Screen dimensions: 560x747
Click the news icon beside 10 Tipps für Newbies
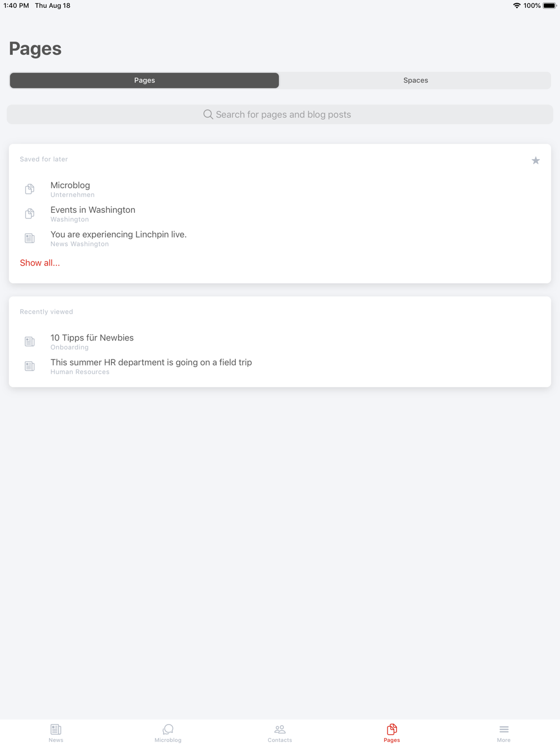(x=30, y=342)
